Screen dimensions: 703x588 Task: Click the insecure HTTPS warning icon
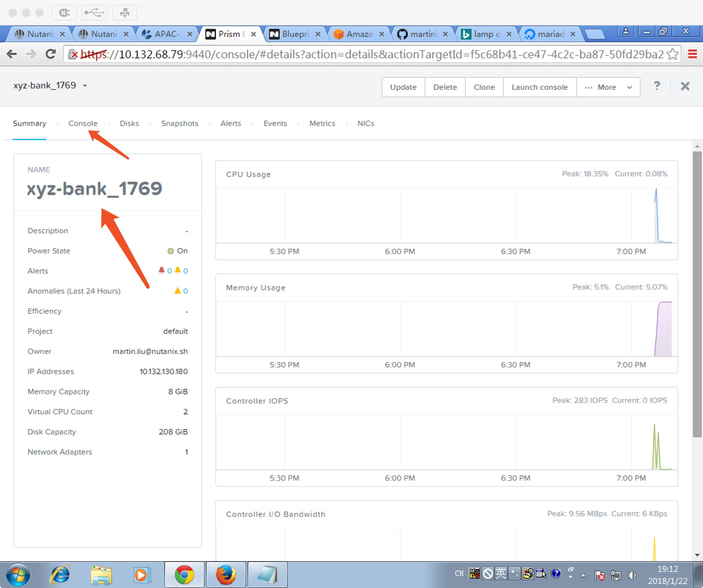(73, 54)
